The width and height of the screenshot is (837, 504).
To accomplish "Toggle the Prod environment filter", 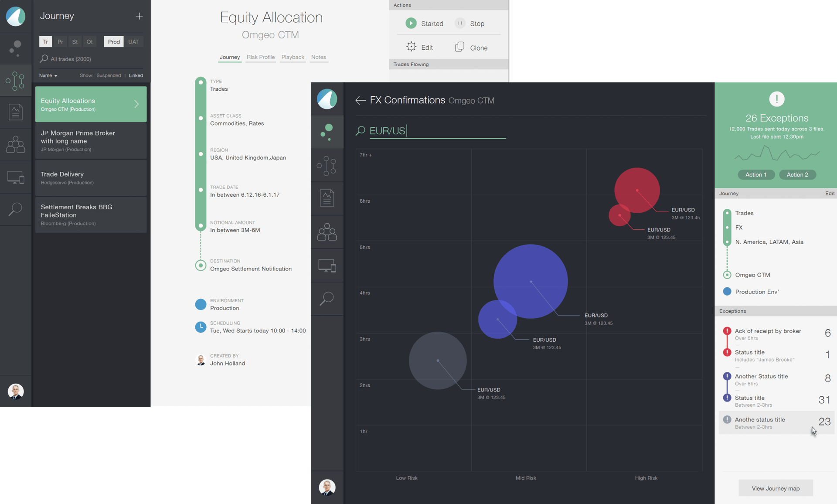I will (x=114, y=42).
